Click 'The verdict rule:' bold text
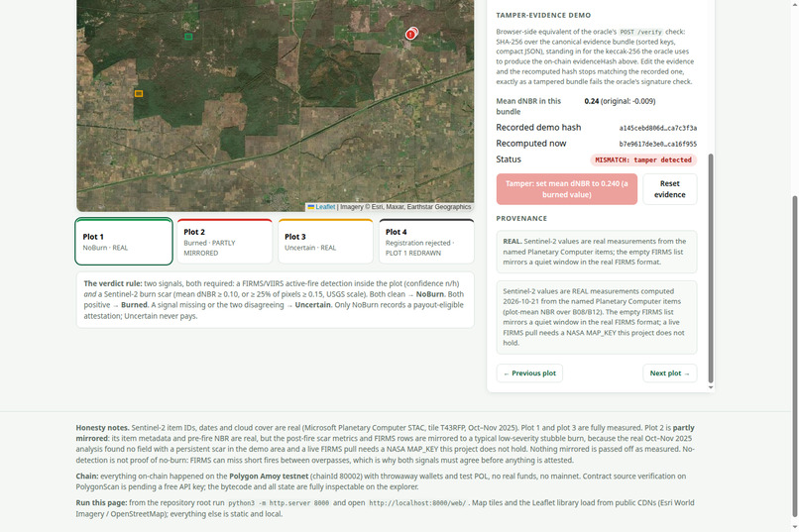Image resolution: width=799 pixels, height=532 pixels. tap(113, 283)
